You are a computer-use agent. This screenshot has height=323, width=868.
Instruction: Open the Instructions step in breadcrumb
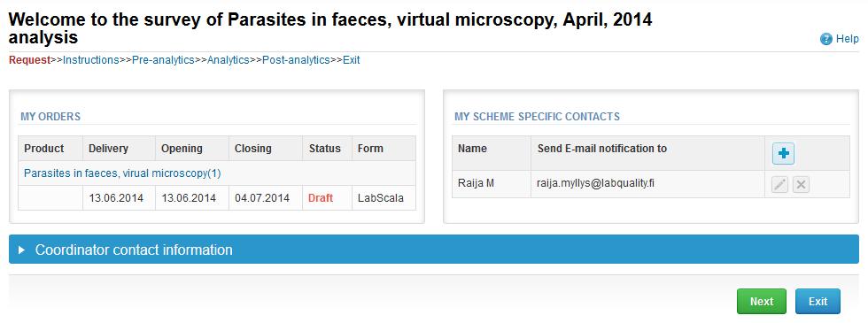click(90, 60)
